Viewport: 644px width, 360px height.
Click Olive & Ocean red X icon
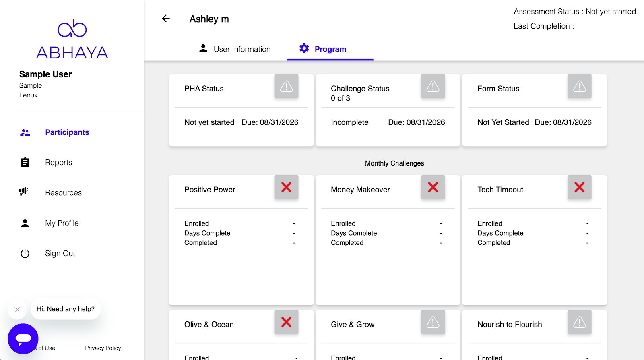[287, 322]
